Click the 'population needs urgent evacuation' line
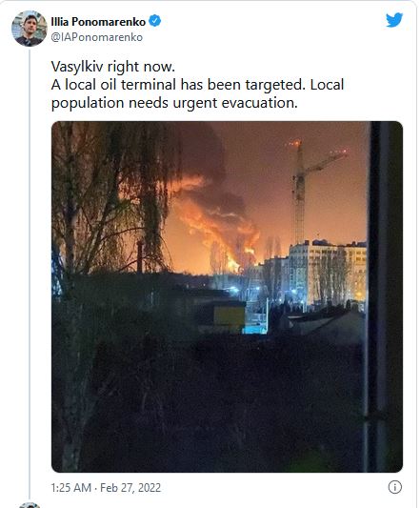The image size is (420, 508). click(x=174, y=103)
